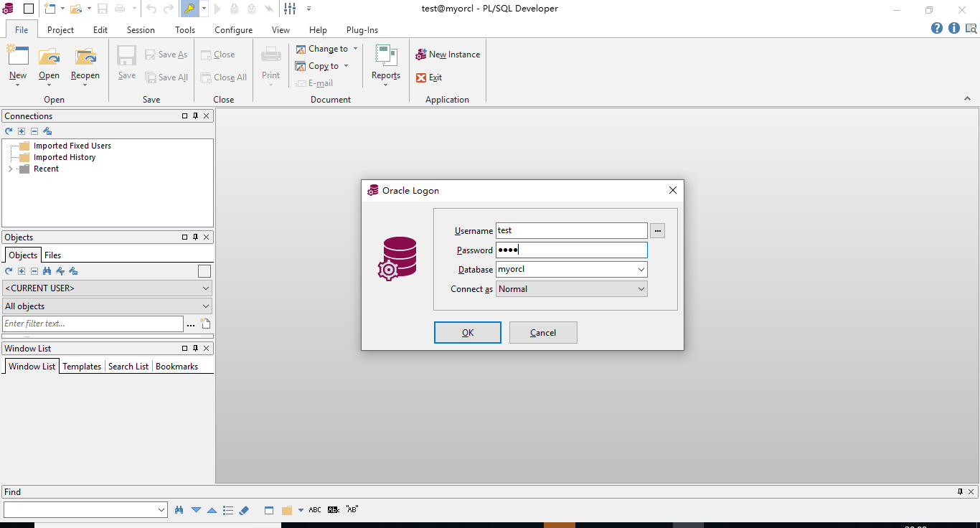Viewport: 980px width, 528px height.
Task: Open the Find text dropdown arrow
Action: (x=161, y=510)
